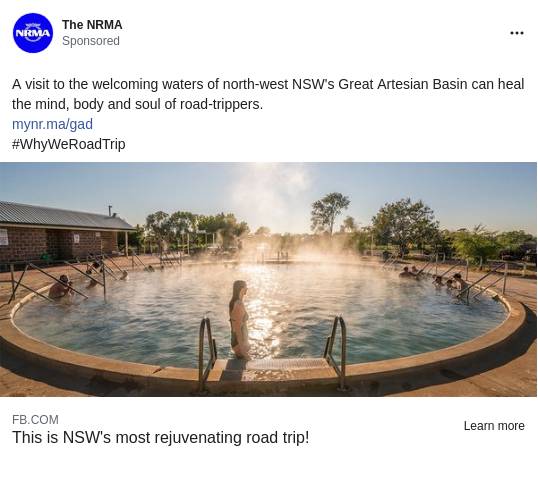
Task: Click the woman standing in the pool photo
Action: (x=239, y=320)
